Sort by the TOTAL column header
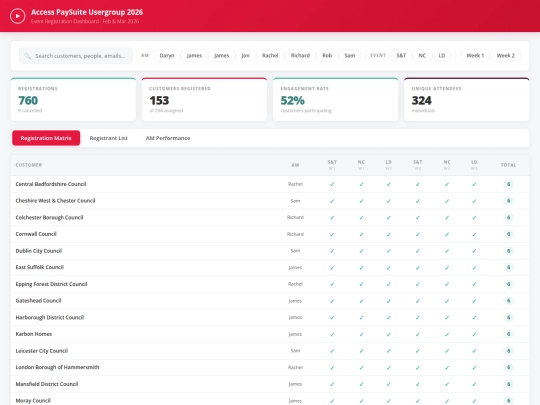Viewport: 540px width, 405px height. [x=508, y=165]
